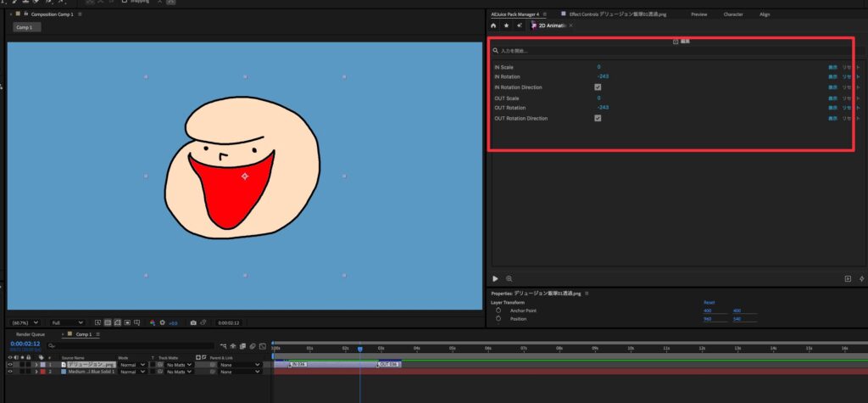This screenshot has width=868, height=403.
Task: Click the sparkle icon next to the star
Action: (x=519, y=25)
